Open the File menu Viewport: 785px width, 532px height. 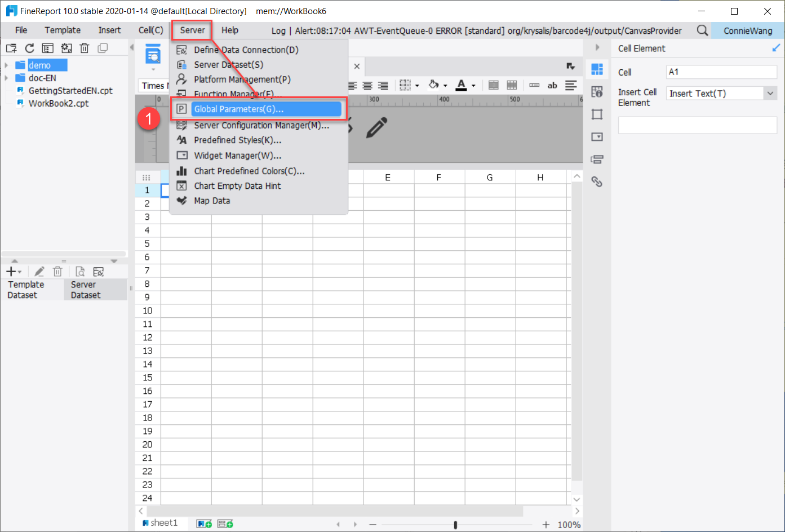(x=21, y=30)
